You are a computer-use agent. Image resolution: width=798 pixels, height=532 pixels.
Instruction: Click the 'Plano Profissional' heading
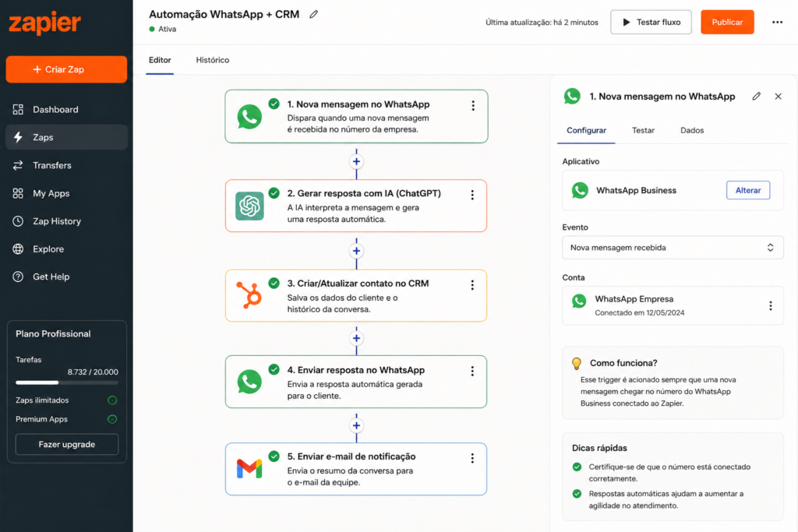coord(53,333)
